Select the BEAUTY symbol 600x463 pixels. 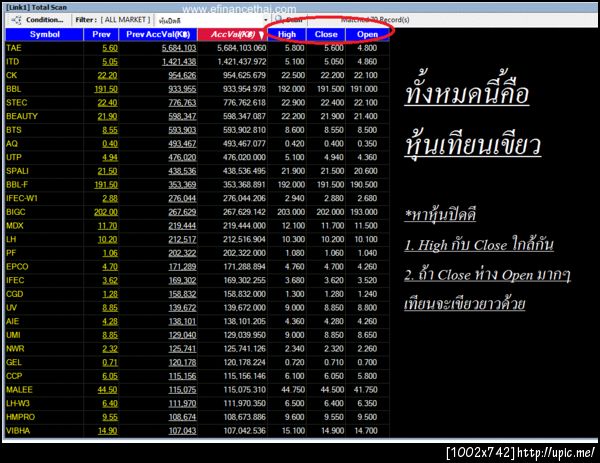coord(22,116)
